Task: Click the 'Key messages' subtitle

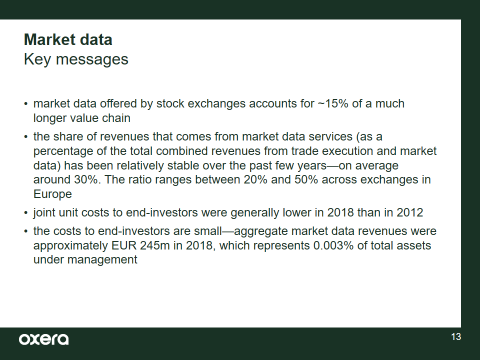Action: 76,59
